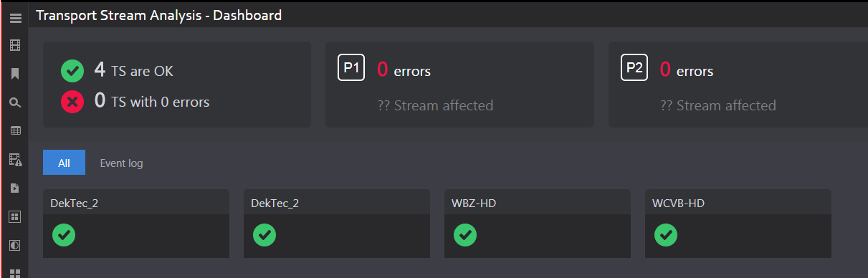Click the green check next to TS are OK
The image size is (868, 278).
(x=72, y=71)
